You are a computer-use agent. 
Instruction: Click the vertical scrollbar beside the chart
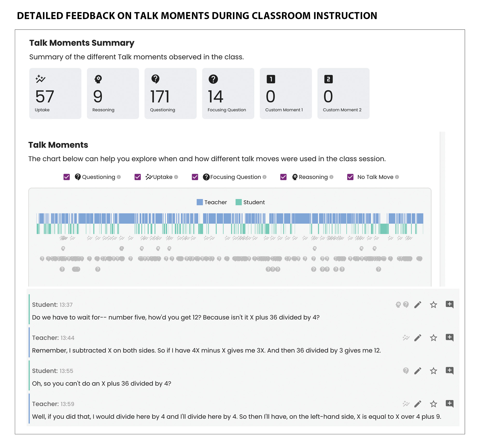[x=442, y=208]
